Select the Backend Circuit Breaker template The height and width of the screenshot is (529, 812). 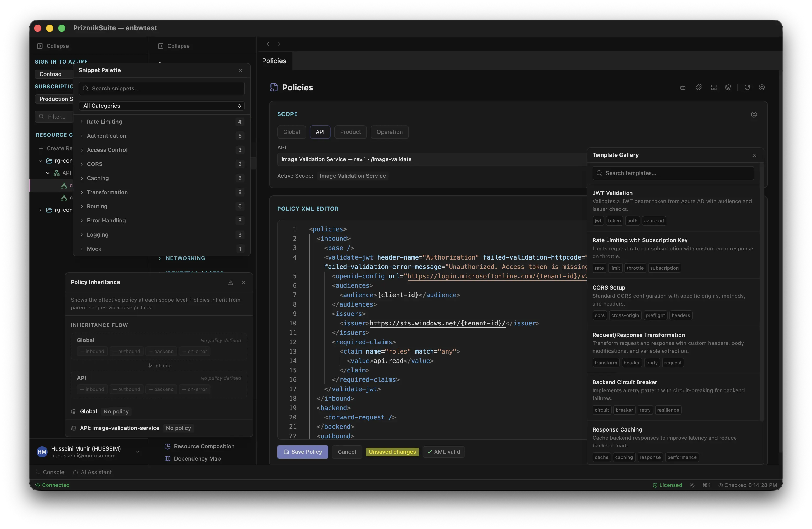[673, 397]
